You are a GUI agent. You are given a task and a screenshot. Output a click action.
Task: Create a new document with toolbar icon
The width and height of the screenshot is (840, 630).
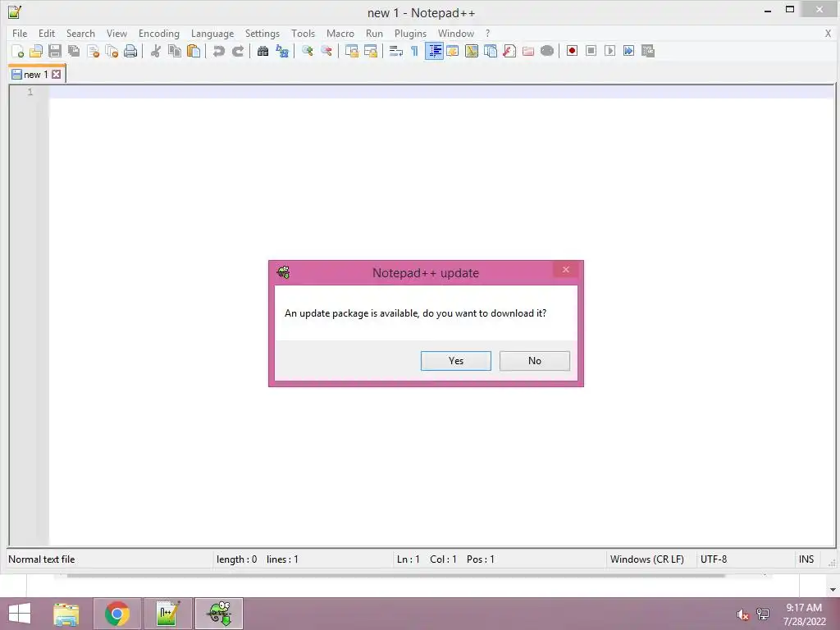tap(18, 51)
